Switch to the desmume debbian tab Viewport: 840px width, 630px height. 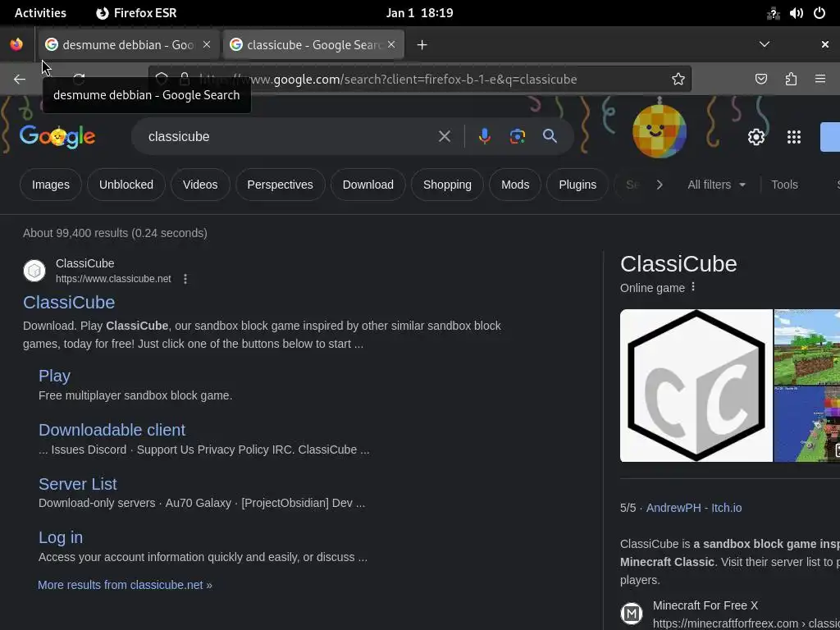tap(128, 44)
